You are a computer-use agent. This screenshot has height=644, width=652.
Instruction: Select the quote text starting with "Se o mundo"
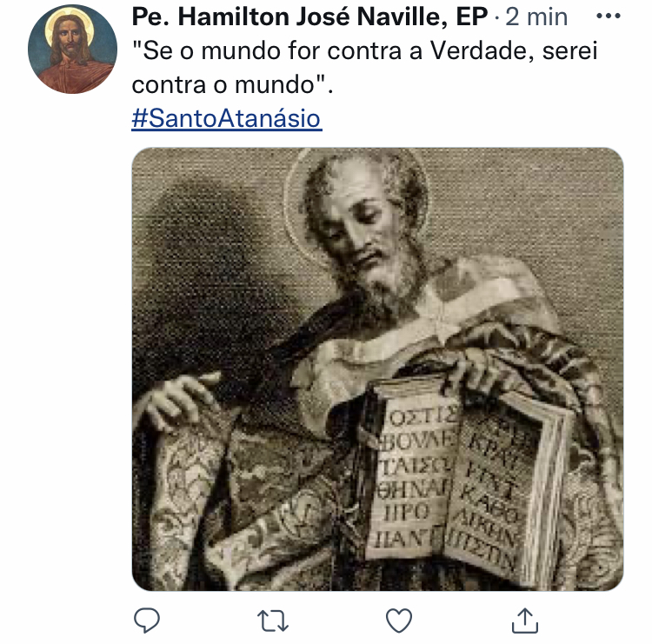364,67
